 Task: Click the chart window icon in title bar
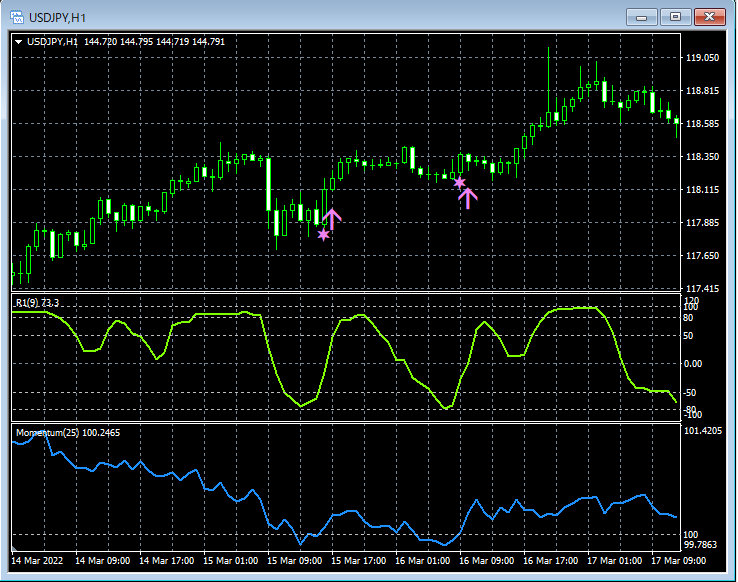17,17
